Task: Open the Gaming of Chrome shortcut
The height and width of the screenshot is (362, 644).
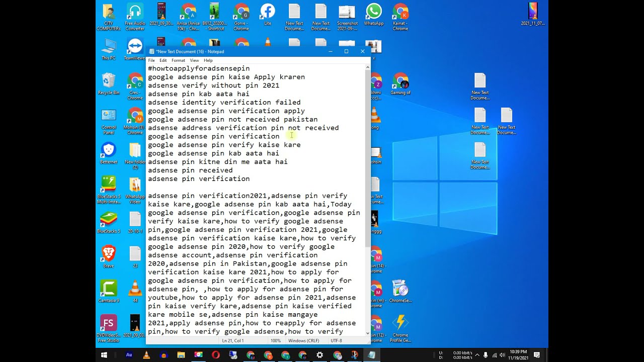Action: [x=400, y=84]
